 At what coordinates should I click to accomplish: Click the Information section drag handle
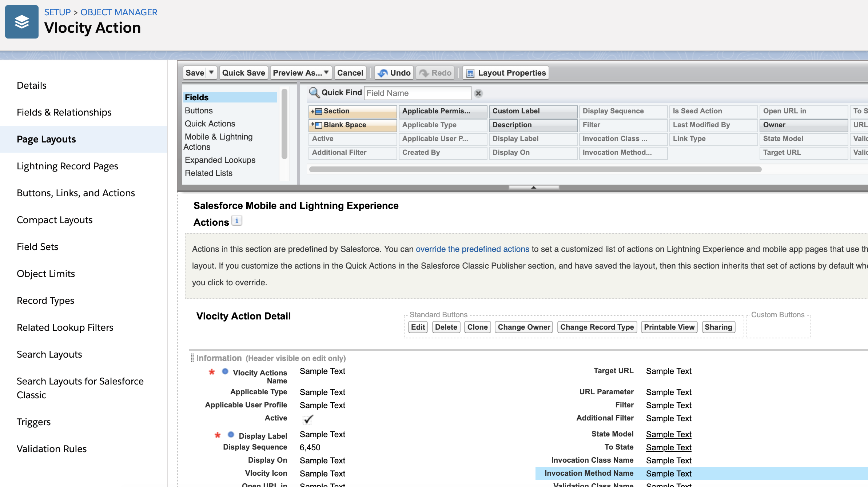pyautogui.click(x=192, y=358)
